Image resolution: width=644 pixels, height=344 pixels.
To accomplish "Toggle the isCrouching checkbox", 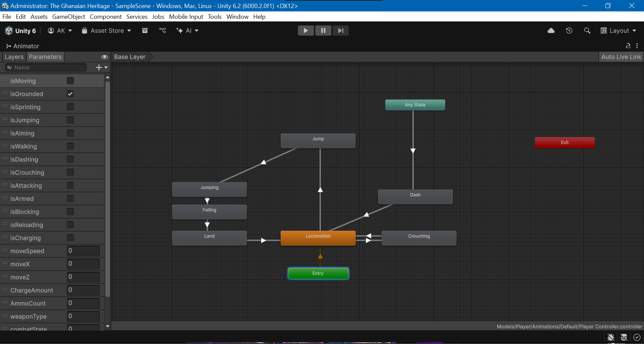I will (x=70, y=172).
